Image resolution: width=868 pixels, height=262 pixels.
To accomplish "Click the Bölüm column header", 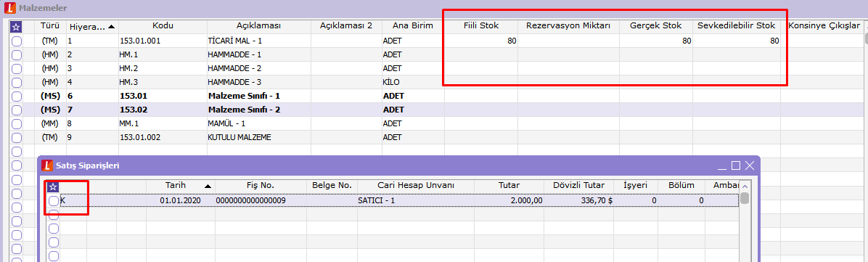I will coord(681,186).
